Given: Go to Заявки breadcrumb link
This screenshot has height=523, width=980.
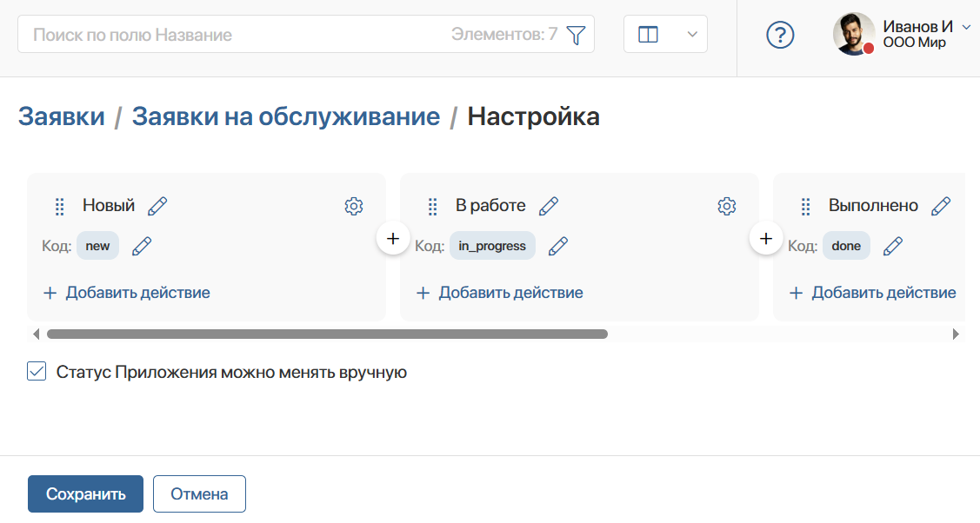Looking at the screenshot, I should click(x=61, y=116).
